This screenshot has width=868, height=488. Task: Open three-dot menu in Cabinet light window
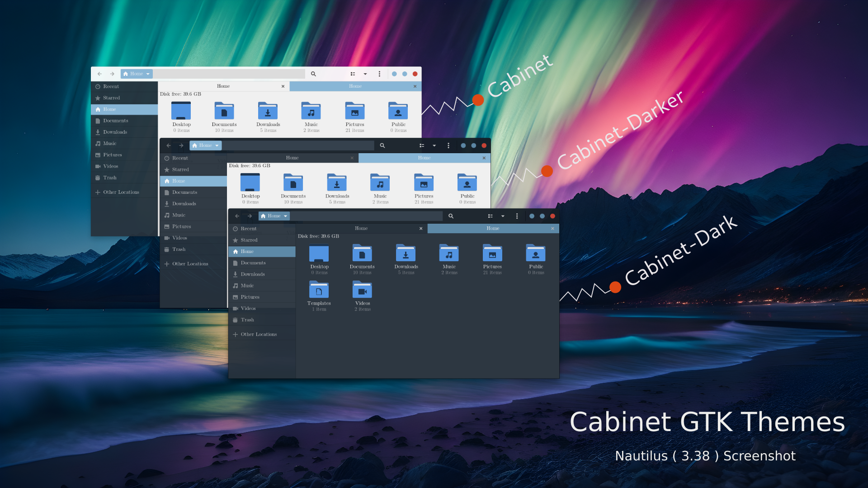coord(379,74)
